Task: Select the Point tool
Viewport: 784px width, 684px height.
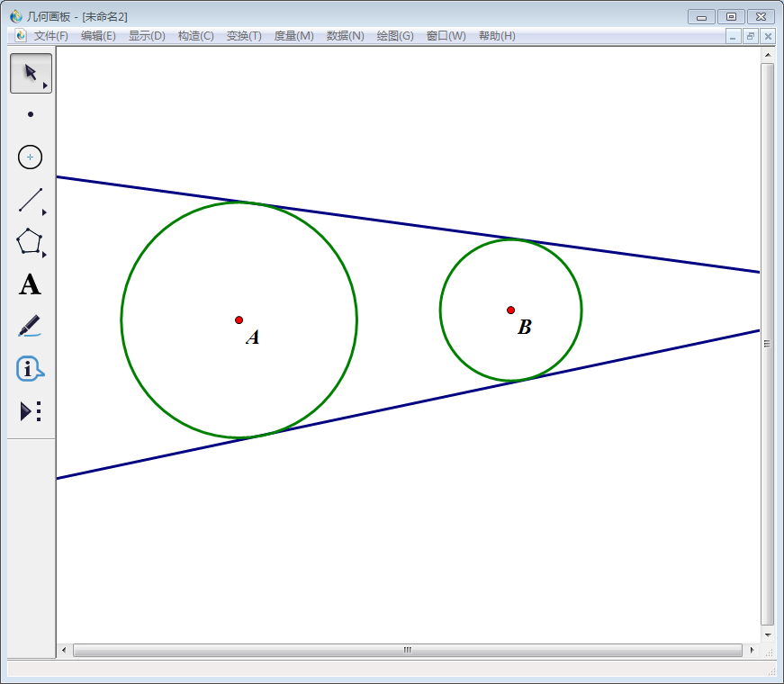Action: click(31, 114)
